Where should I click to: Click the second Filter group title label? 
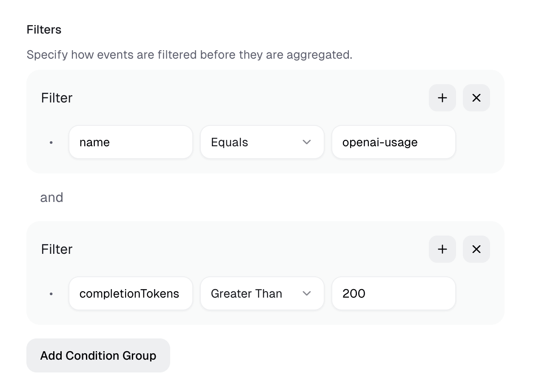[x=57, y=249]
